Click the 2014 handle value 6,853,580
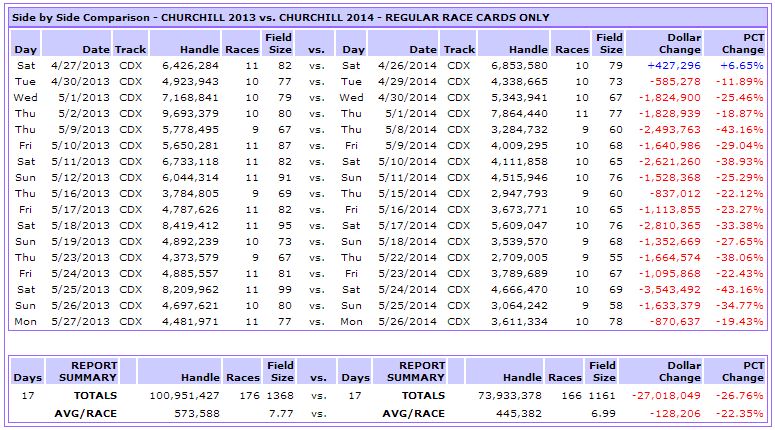 point(519,66)
